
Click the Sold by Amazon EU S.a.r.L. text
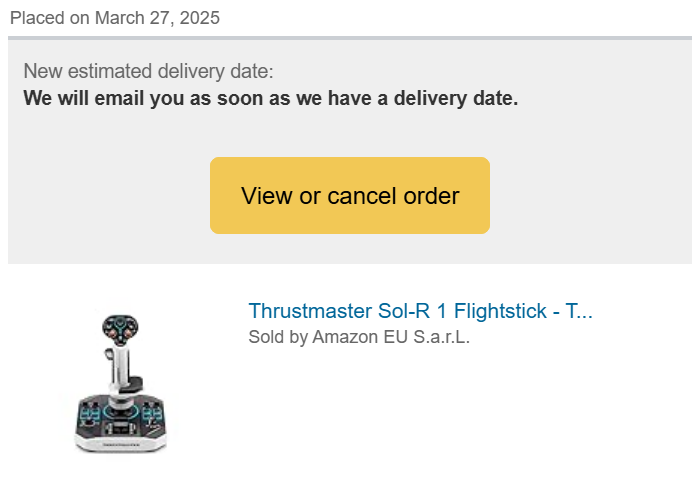(x=359, y=337)
